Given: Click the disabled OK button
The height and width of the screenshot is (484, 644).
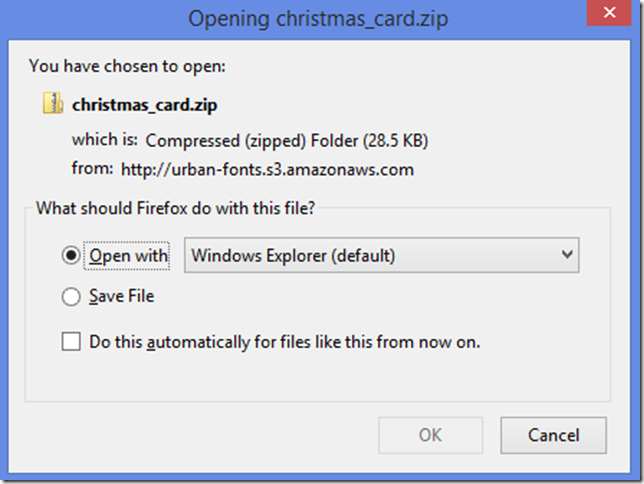Looking at the screenshot, I should pyautogui.click(x=430, y=436).
